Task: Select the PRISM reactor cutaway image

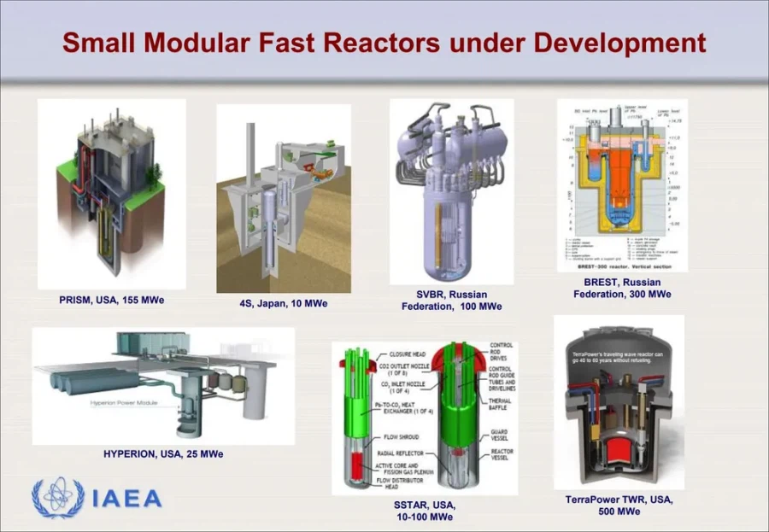Action: coord(111,194)
